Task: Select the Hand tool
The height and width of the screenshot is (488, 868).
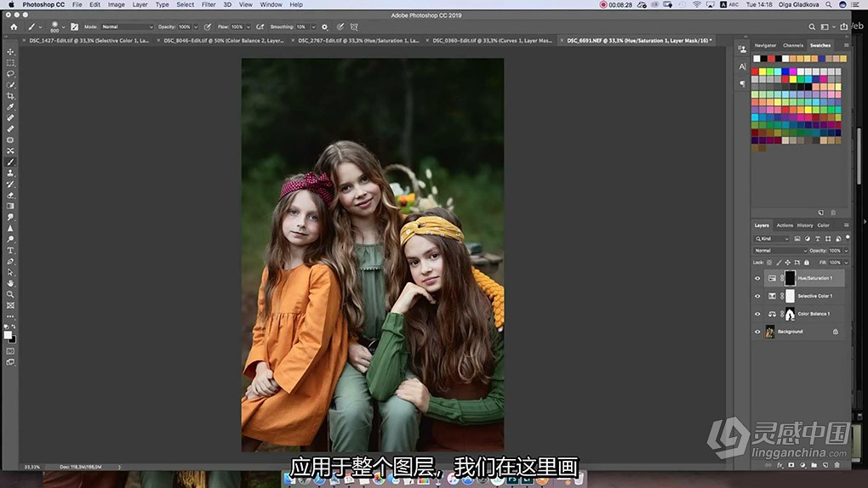Action: (10, 283)
